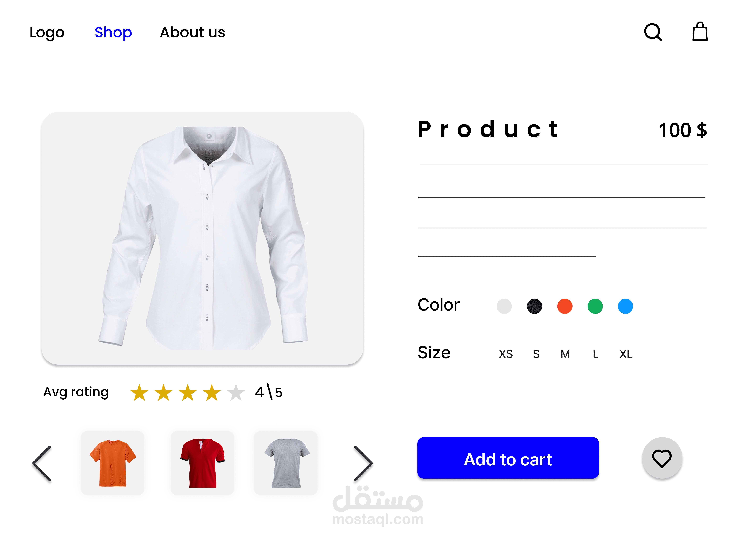
Task: Click the first gold rating star
Action: (139, 393)
